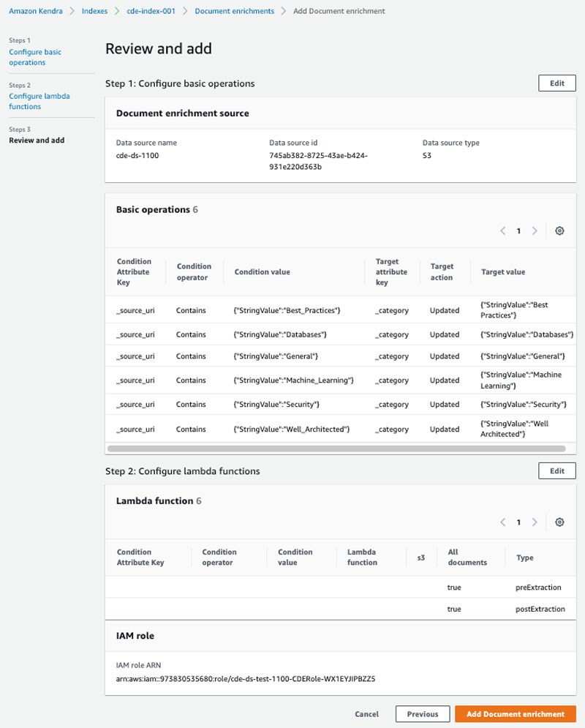Go to previous page of Lambda function table
Image resolution: width=585 pixels, height=728 pixels.
point(503,522)
